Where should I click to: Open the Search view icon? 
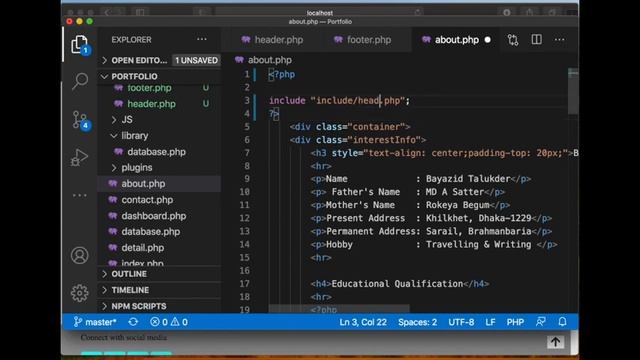click(x=80, y=81)
